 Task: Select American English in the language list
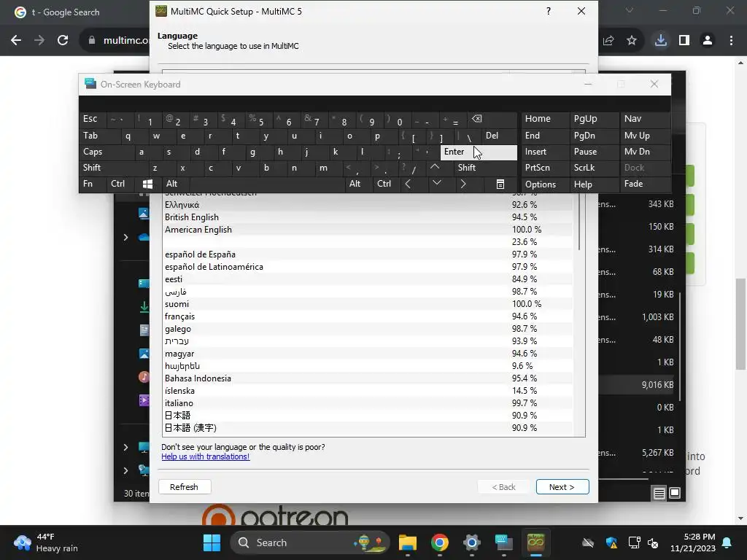[x=368, y=230]
